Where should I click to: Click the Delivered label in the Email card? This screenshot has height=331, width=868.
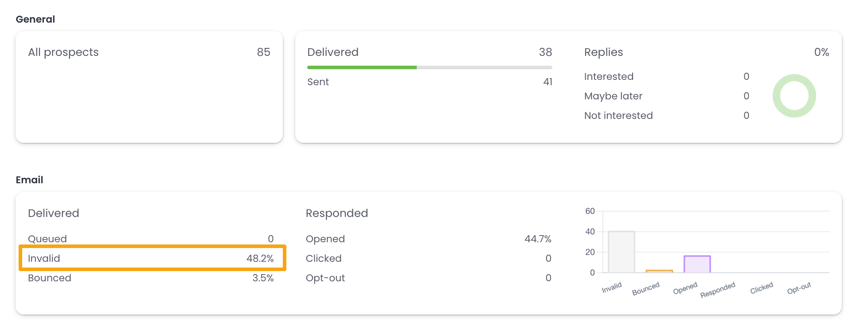(53, 213)
